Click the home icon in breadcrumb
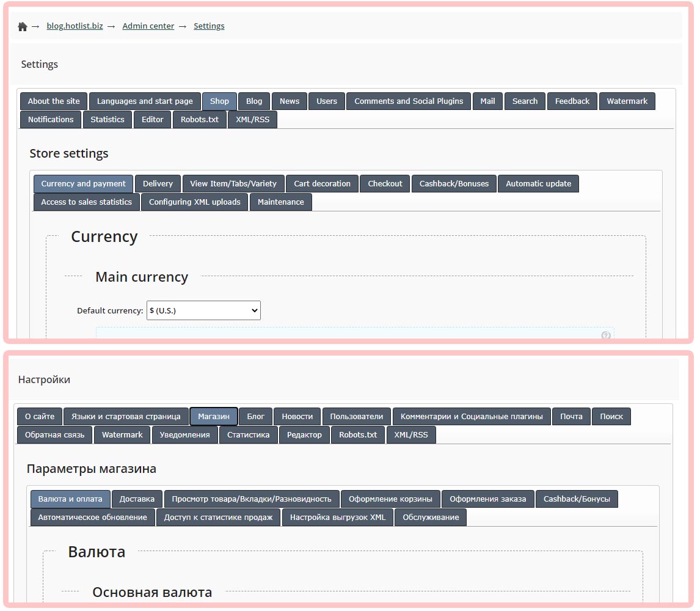 (23, 26)
